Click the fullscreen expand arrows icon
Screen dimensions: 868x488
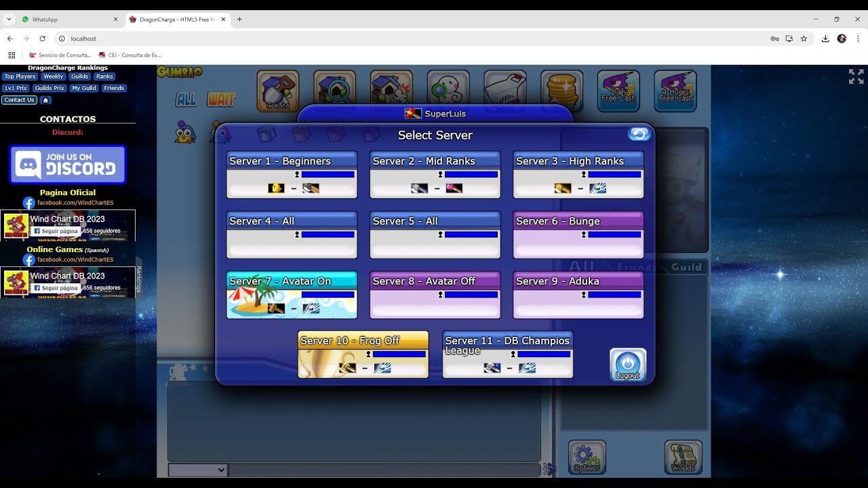(x=856, y=77)
